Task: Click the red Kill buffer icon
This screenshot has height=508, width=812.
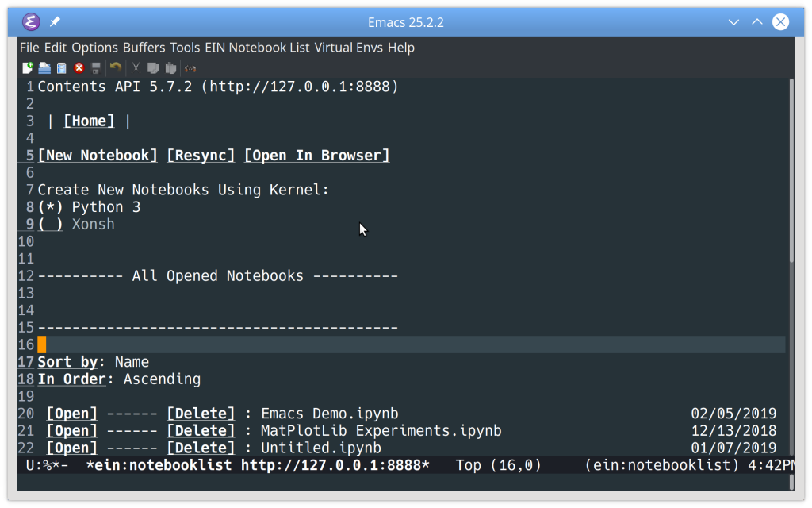Action: 79,68
